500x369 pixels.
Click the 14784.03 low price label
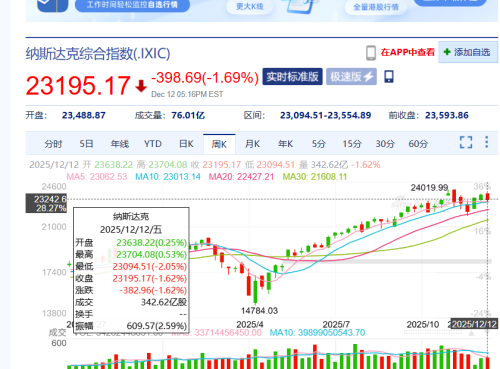(259, 311)
